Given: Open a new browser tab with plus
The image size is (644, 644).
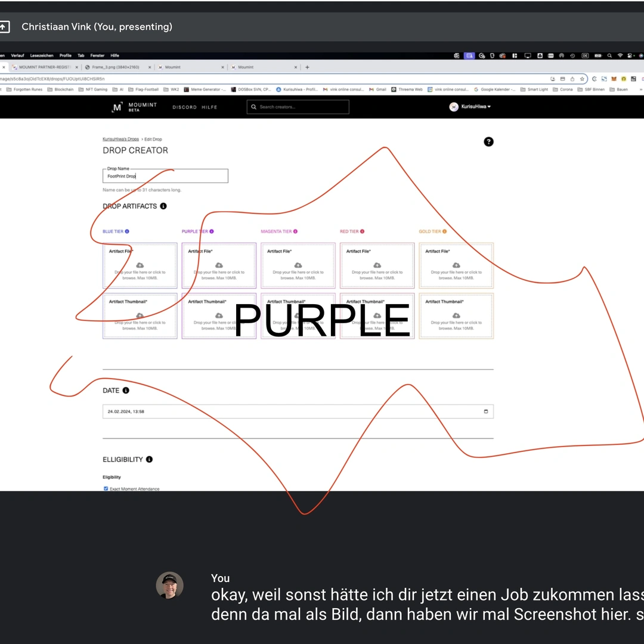Looking at the screenshot, I should (x=307, y=67).
